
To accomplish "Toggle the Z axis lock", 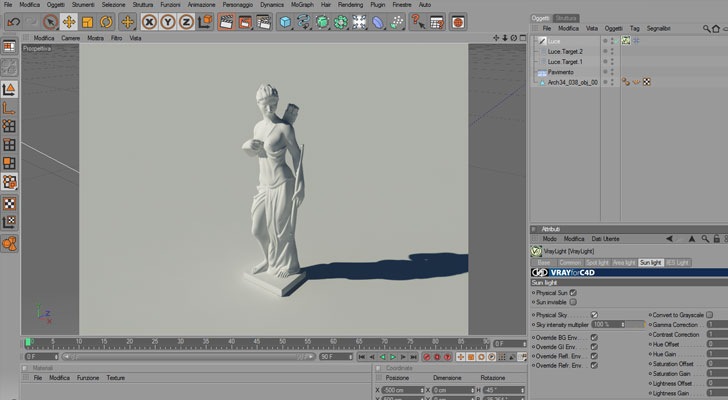I will tap(186, 22).
